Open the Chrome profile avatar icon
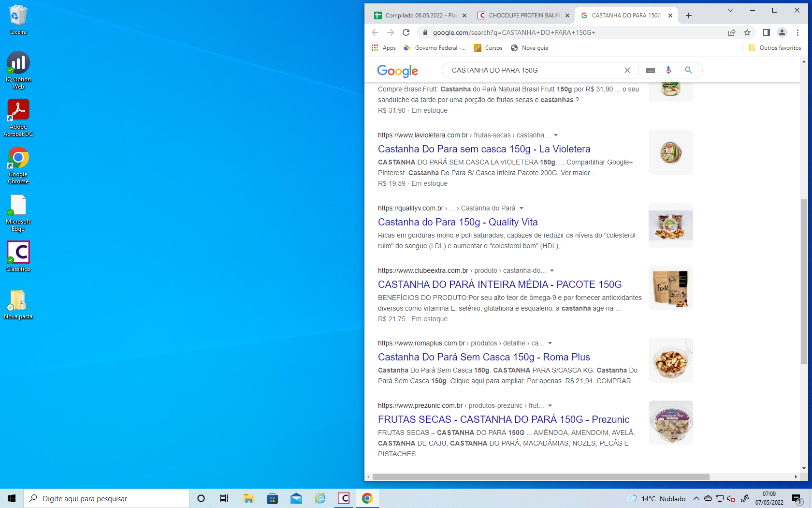The height and width of the screenshot is (508, 812). click(x=782, y=32)
